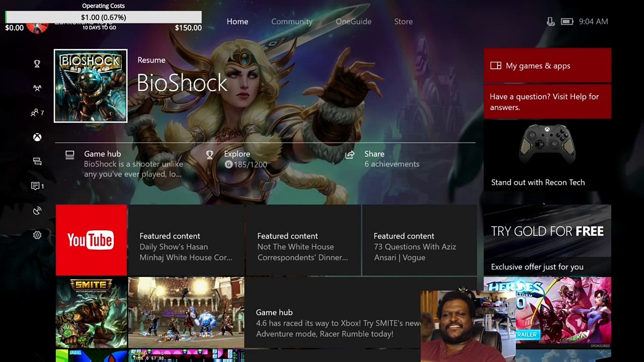The width and height of the screenshot is (644, 362).
Task: Click the large "BioShock" Resume title
Action: pyautogui.click(x=182, y=83)
